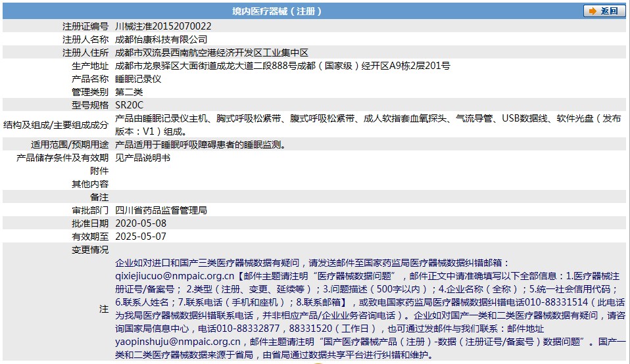This screenshot has width=630, height=364.
Task: Click the 产品储存条件及有效期 label
Action: click(62, 158)
